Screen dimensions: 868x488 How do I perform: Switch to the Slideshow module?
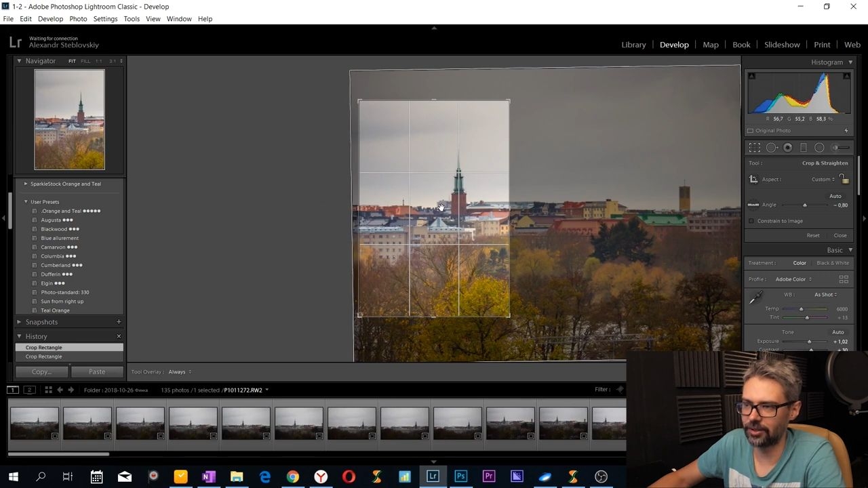click(x=782, y=45)
